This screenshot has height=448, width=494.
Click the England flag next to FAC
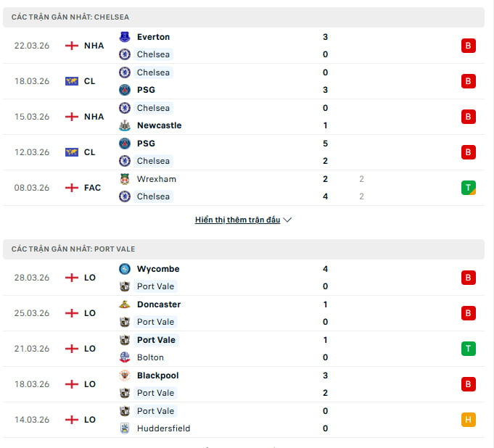(71, 188)
